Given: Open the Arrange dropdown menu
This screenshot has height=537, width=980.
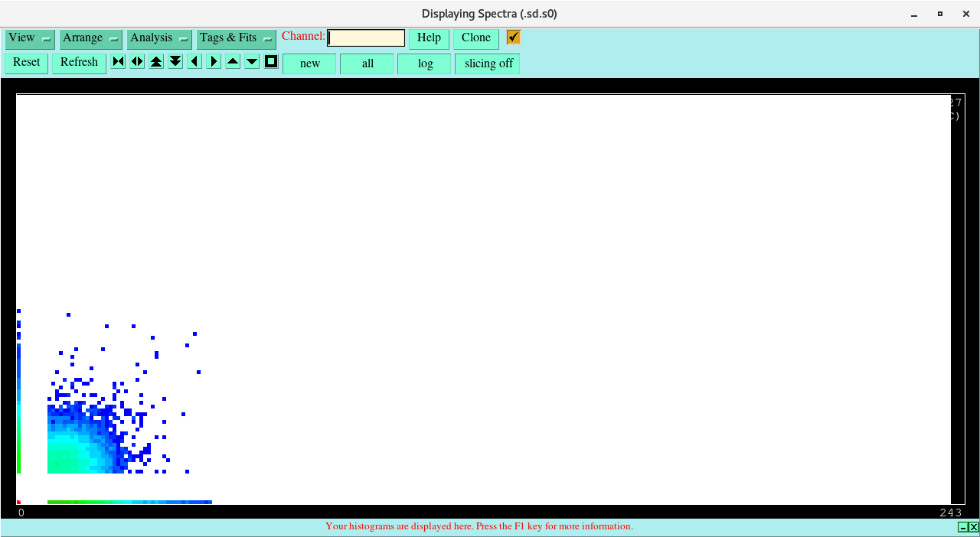Looking at the screenshot, I should 91,39.
